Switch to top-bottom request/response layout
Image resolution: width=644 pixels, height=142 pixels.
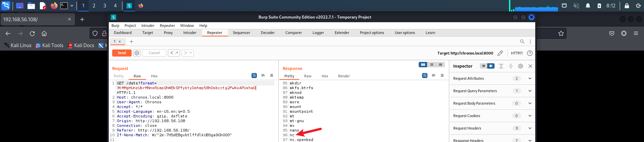coord(432,65)
